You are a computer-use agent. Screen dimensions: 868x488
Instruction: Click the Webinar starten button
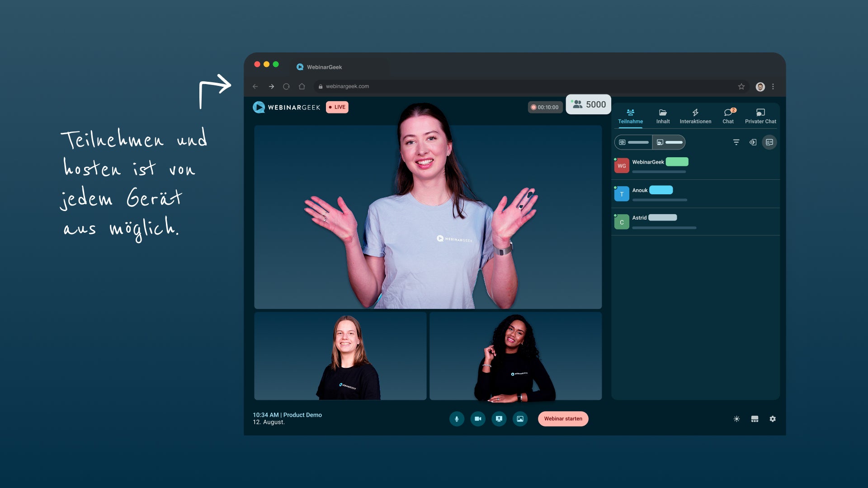point(563,419)
